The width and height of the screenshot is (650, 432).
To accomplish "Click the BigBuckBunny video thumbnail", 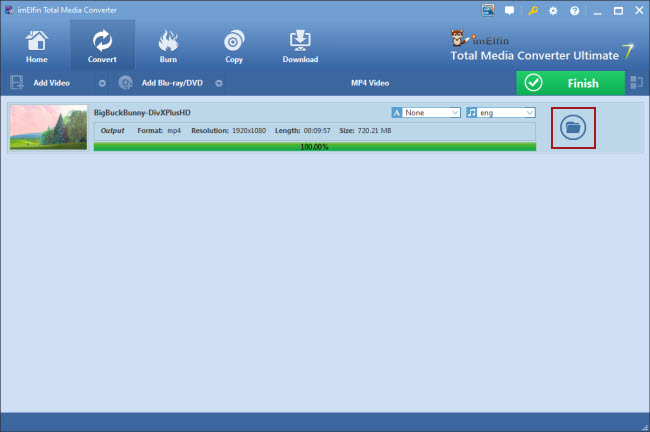I will pos(49,127).
